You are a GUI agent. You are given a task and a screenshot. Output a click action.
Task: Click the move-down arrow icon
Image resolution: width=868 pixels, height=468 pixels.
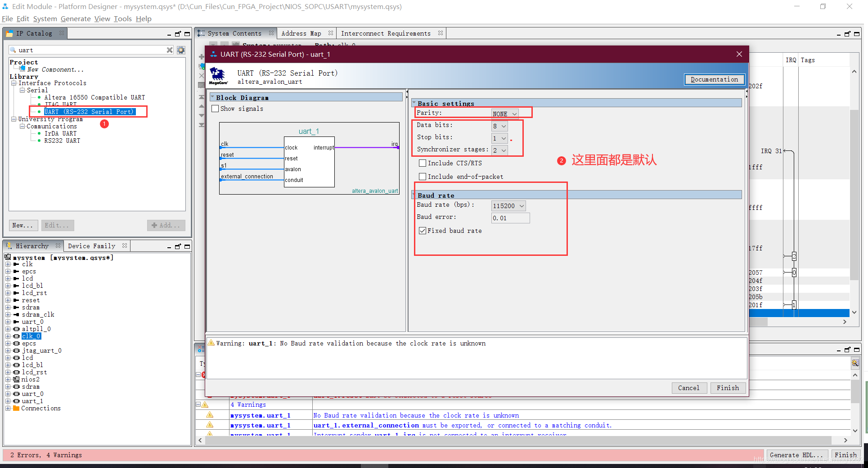pos(201,115)
